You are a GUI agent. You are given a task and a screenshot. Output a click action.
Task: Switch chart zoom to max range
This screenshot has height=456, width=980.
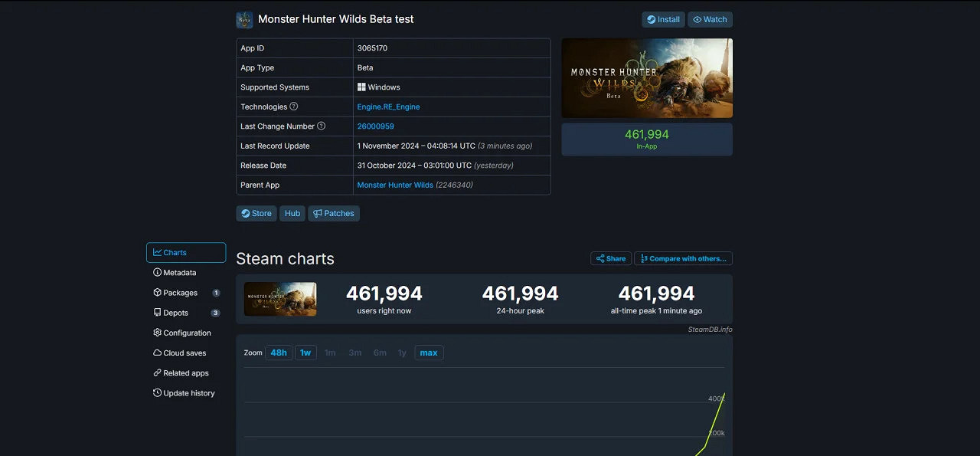[428, 352]
